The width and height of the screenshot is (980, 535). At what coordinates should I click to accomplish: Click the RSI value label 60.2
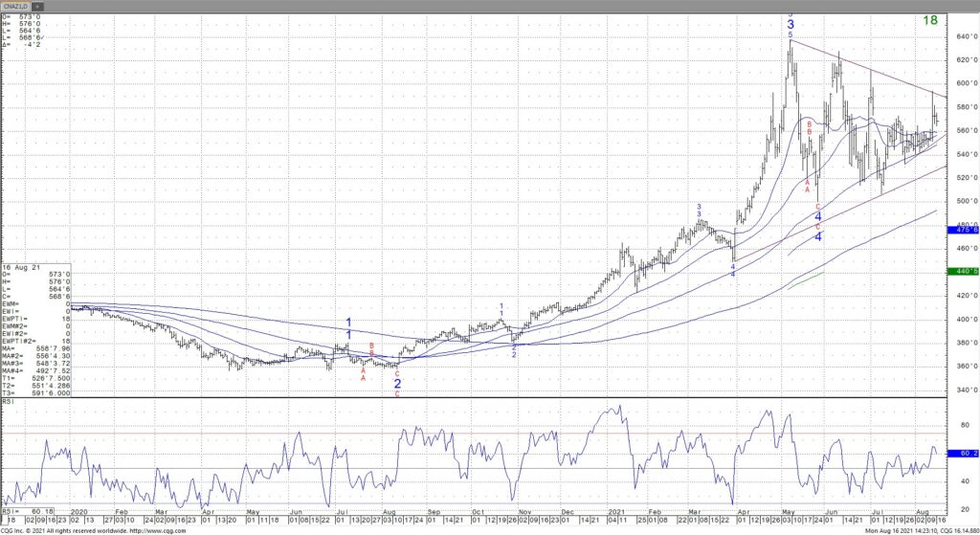(963, 453)
